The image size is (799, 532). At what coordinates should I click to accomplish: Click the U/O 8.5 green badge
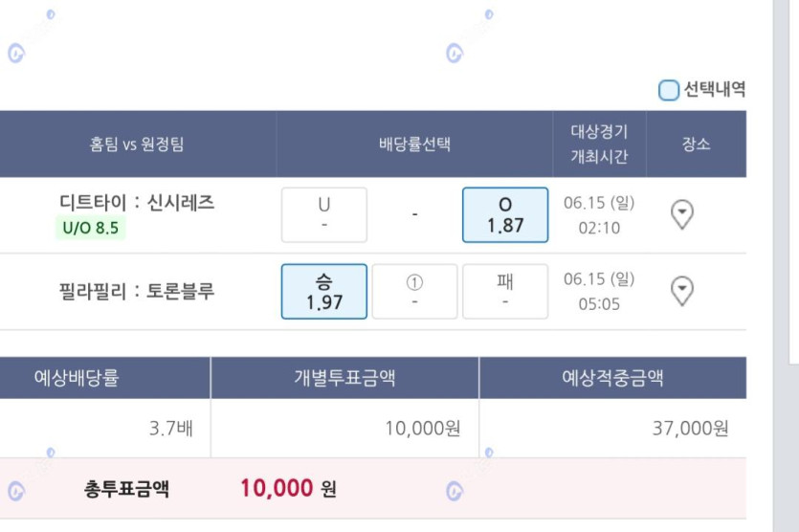point(90,228)
